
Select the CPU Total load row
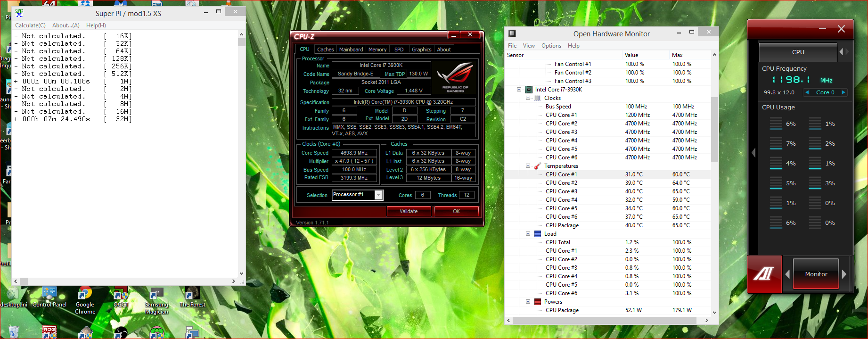tap(608, 242)
